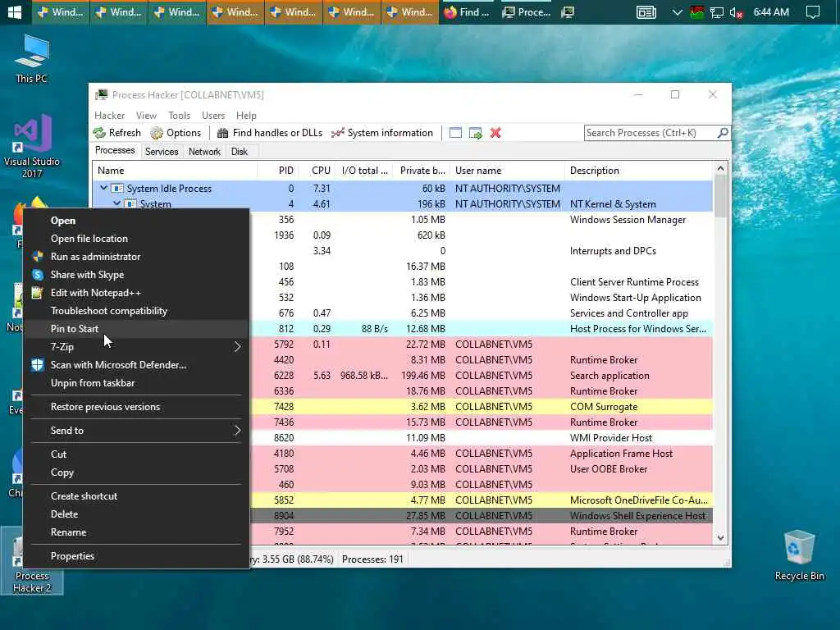
Task: Open the Users menu
Action: 213,115
